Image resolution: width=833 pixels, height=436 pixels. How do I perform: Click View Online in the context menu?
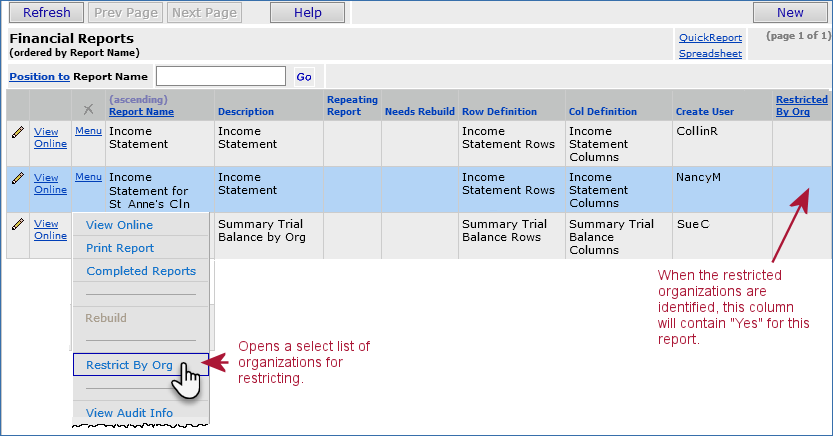tap(120, 225)
